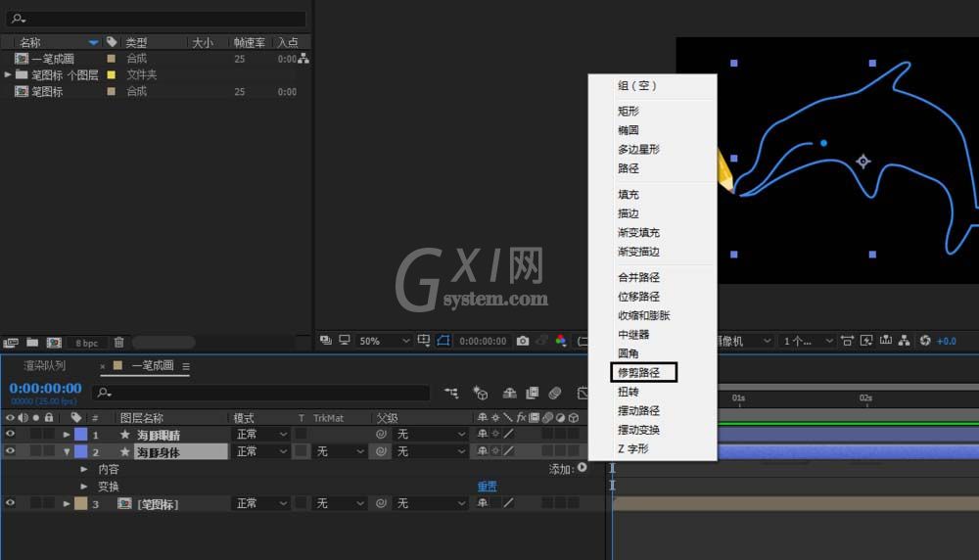Viewport: 979px width, 560px height.
Task: Click the project panel search field
Action: pos(156,19)
